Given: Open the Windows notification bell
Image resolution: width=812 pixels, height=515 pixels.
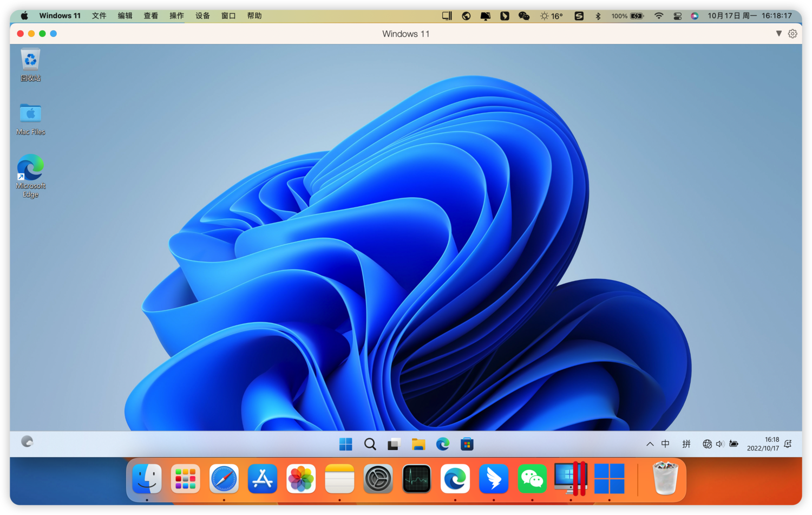Looking at the screenshot, I should pyautogui.click(x=788, y=444).
